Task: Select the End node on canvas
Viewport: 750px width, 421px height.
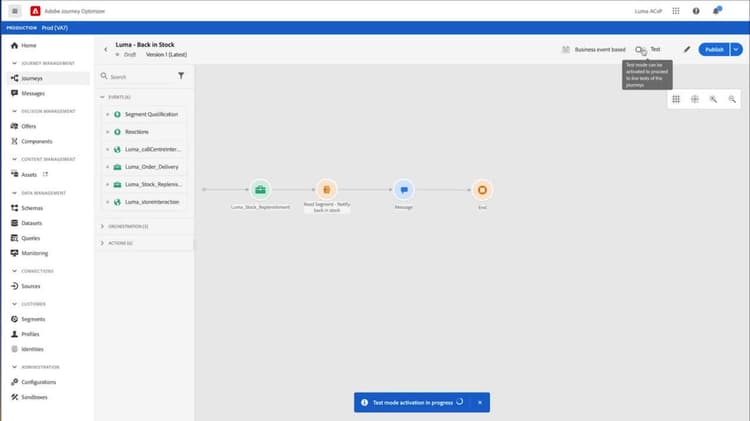Action: 482,189
